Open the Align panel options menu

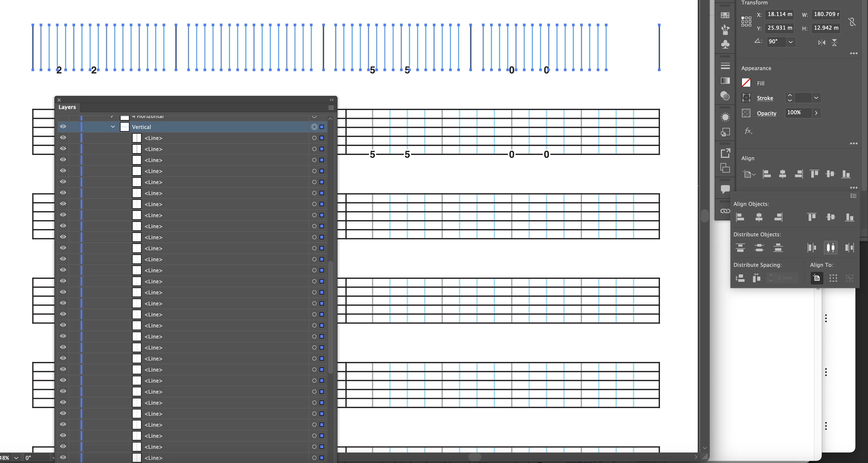(x=853, y=196)
